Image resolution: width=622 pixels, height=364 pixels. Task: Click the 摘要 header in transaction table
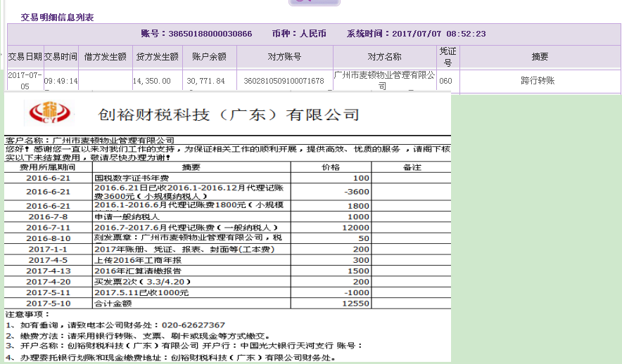[540, 57]
